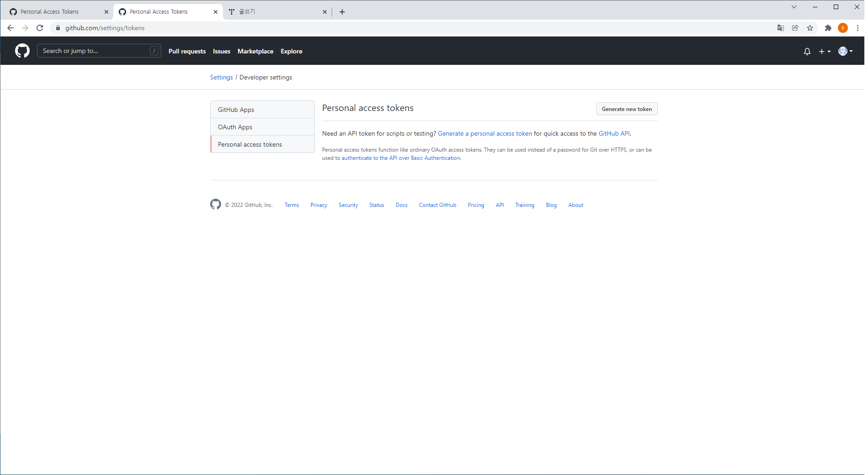Click the address bar lock icon

coord(58,28)
